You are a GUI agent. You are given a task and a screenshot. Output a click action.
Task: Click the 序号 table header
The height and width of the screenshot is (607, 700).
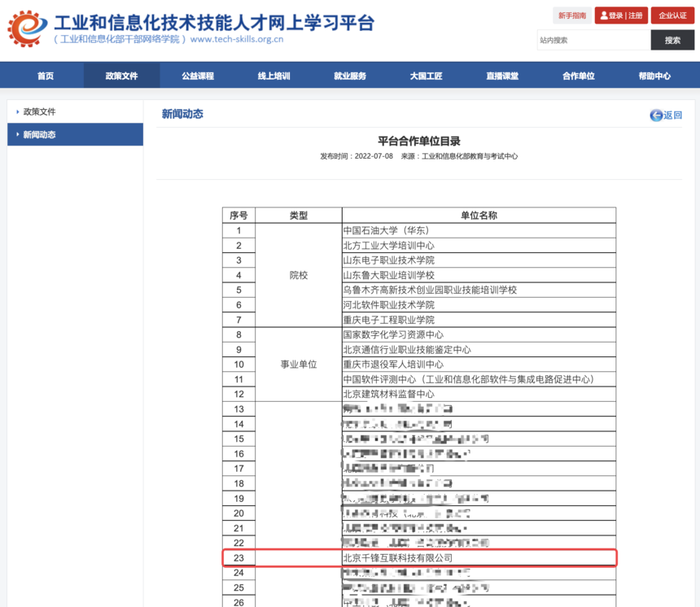238,216
